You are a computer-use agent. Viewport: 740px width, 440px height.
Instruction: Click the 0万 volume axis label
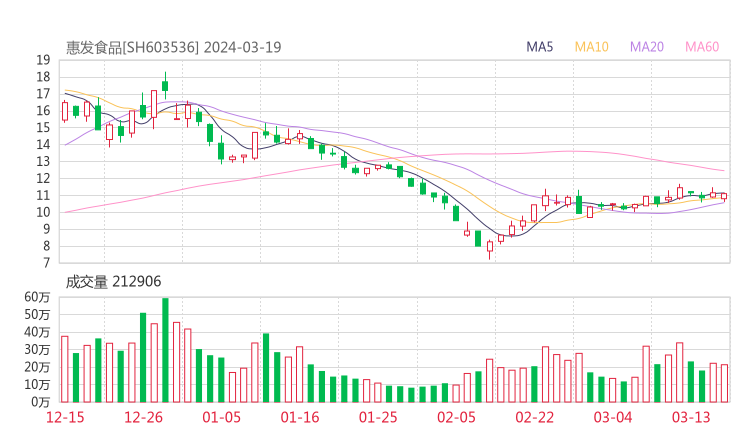(41, 402)
